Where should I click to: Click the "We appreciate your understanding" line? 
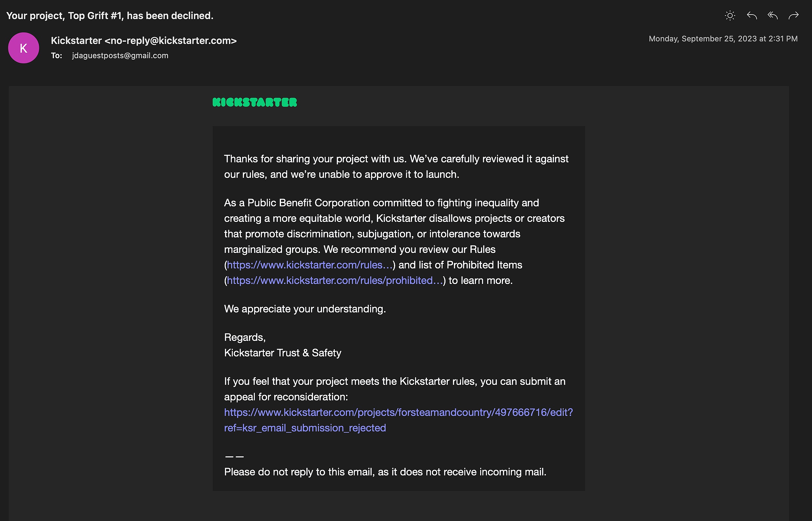click(305, 309)
